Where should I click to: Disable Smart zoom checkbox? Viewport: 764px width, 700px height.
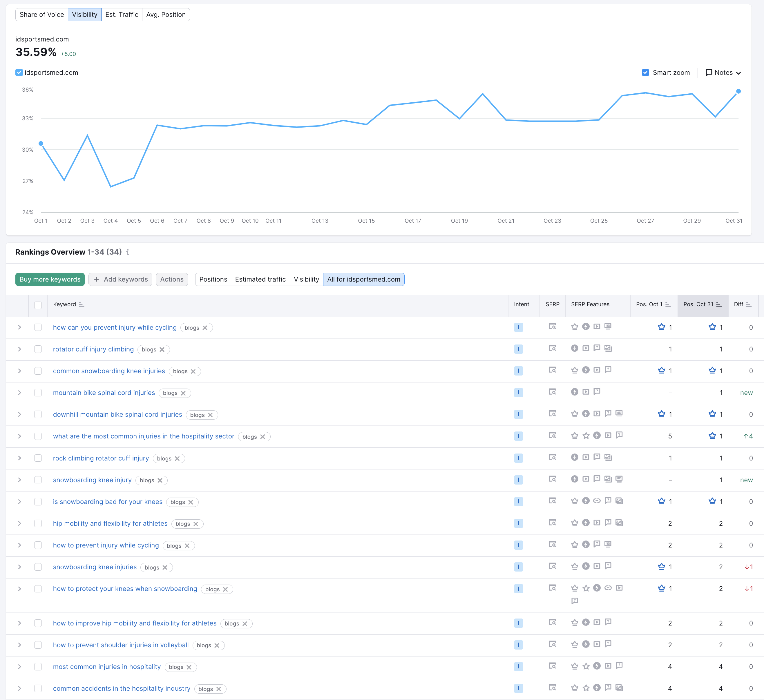pyautogui.click(x=645, y=72)
